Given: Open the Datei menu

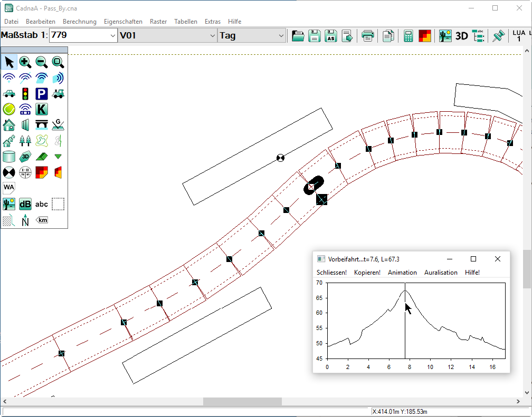Looking at the screenshot, I should (x=11, y=22).
